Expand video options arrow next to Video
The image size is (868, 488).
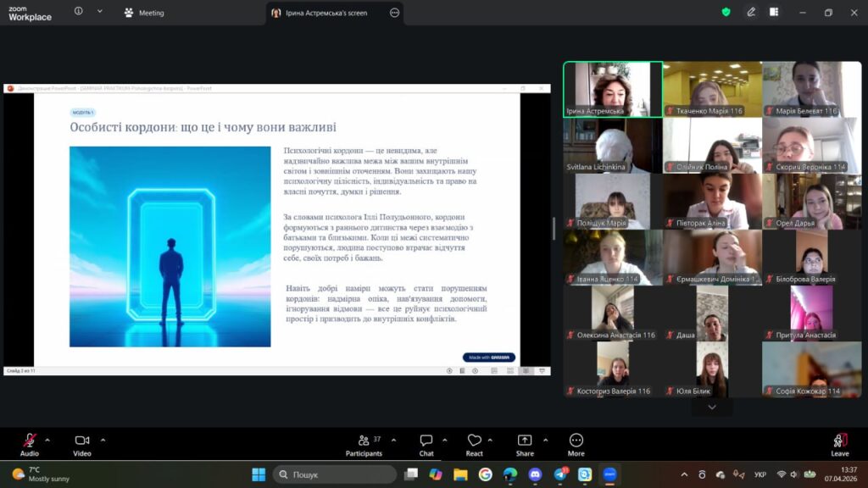[x=103, y=440]
